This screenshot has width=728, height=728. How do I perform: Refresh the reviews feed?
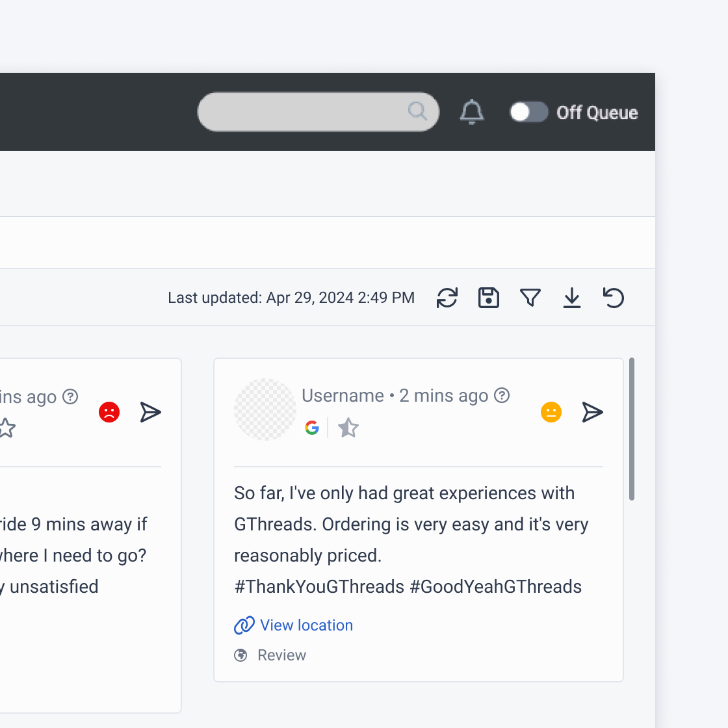[x=447, y=298]
